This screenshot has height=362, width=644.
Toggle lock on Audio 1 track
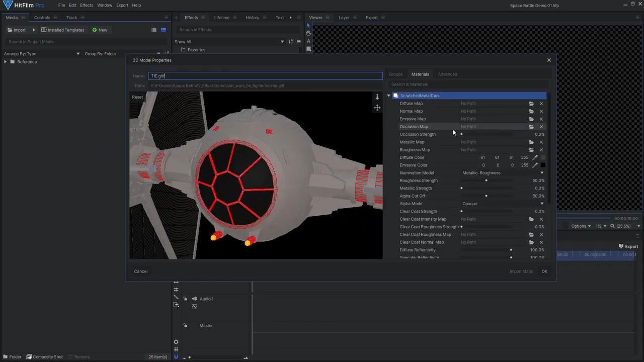point(186,299)
